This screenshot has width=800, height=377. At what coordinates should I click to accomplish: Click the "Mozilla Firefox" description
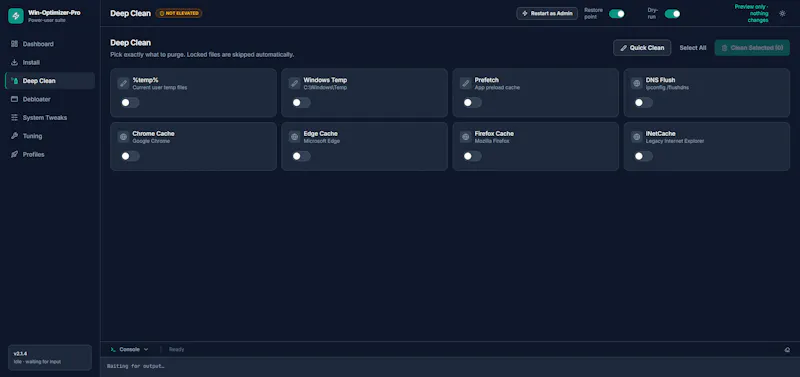pos(492,141)
